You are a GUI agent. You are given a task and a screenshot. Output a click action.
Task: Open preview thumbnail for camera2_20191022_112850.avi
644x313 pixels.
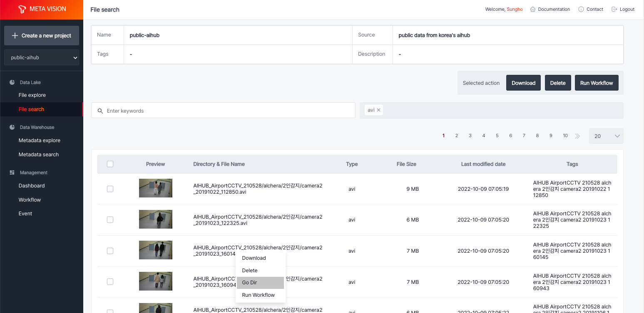tap(156, 188)
